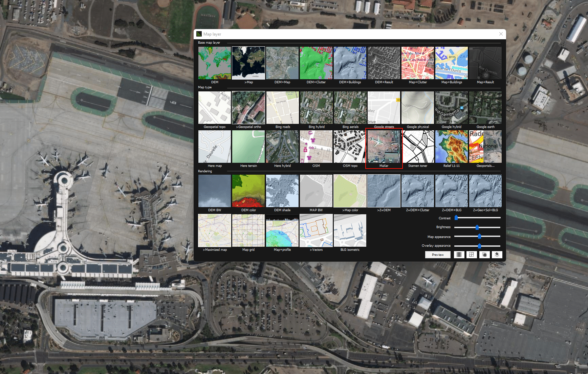Select the Google streets map type

coord(384,107)
